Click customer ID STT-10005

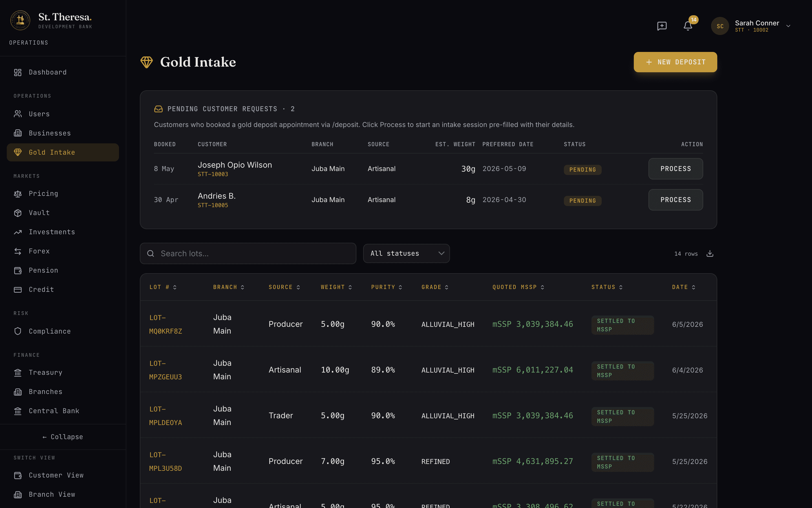coord(213,205)
